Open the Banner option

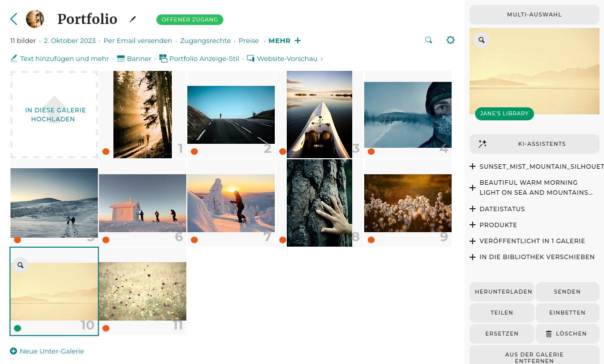point(134,58)
